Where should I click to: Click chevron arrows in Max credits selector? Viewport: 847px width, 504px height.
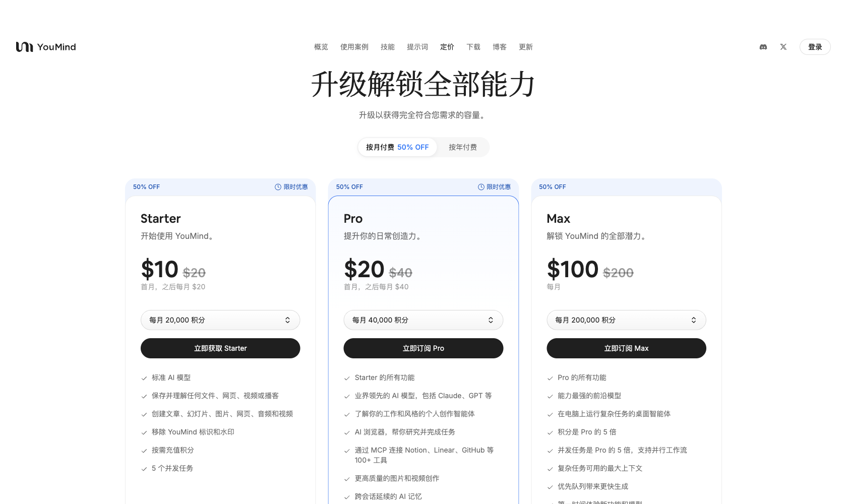coord(694,320)
